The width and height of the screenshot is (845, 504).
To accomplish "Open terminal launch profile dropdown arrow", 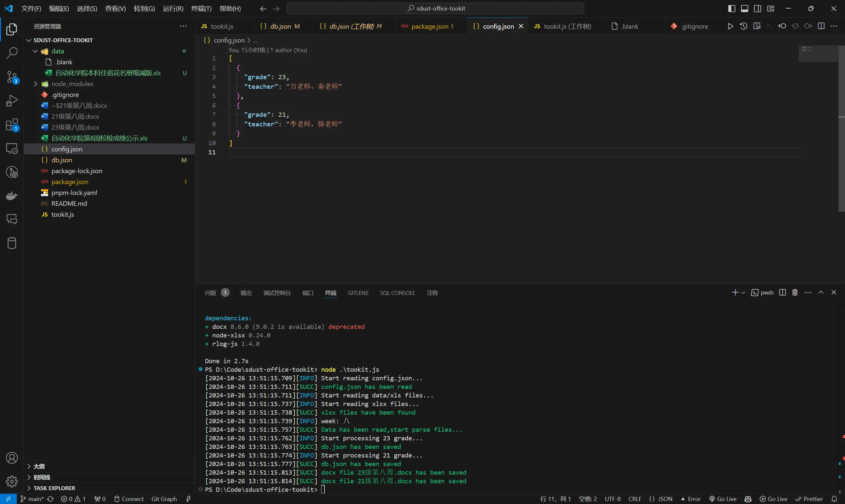I will (x=743, y=293).
